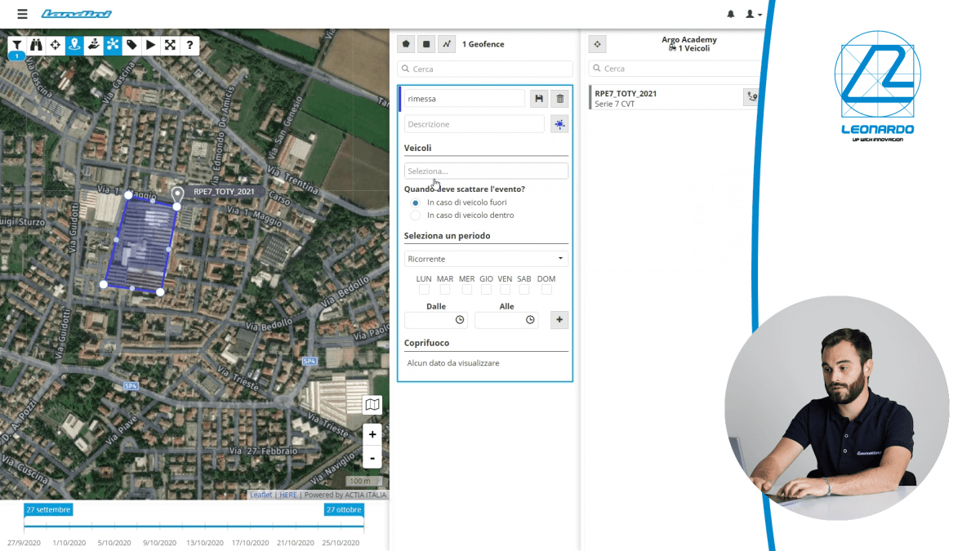Click the Dalle time input
Viewport: 980px width, 551px height.
436,320
